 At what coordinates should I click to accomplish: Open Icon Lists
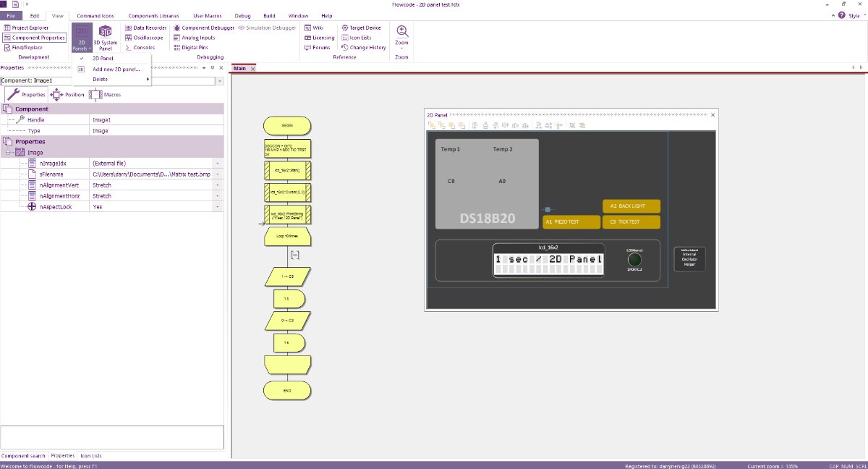tap(356, 38)
